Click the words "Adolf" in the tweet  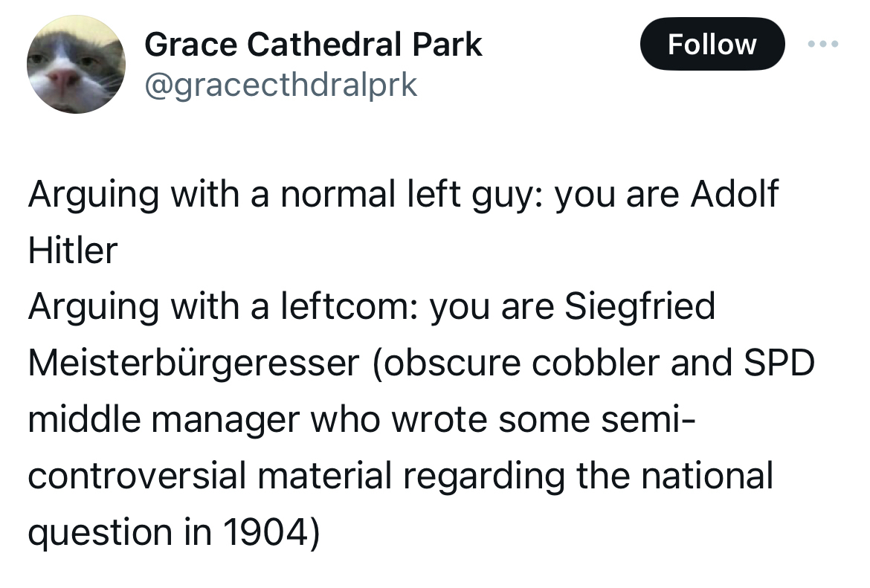tap(735, 195)
